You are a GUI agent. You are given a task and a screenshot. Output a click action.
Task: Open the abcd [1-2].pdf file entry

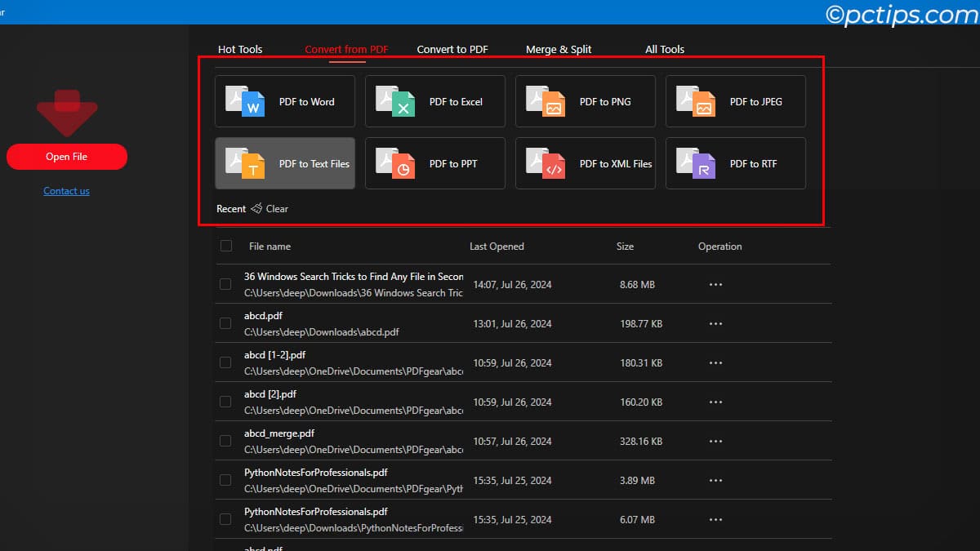point(275,355)
